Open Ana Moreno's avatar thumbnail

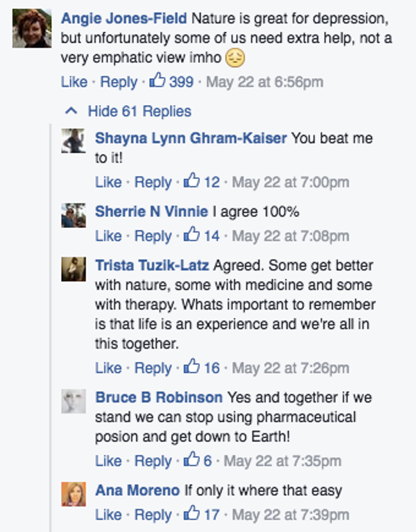click(x=73, y=494)
